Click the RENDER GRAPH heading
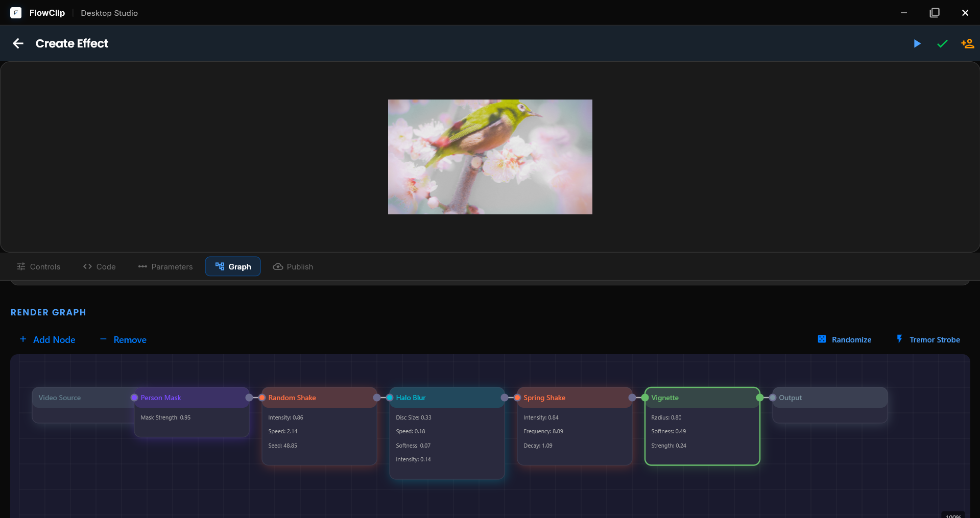Viewport: 980px width, 518px height. point(49,312)
